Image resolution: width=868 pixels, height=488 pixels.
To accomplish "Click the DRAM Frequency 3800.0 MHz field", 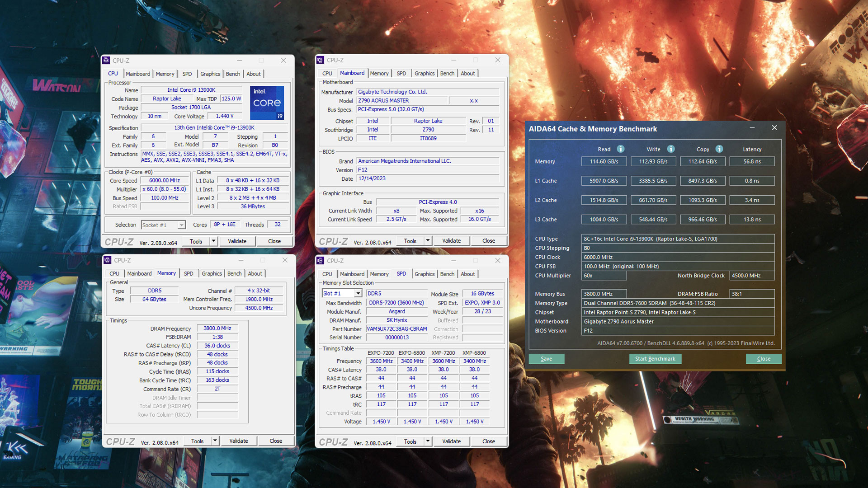I will coord(217,328).
